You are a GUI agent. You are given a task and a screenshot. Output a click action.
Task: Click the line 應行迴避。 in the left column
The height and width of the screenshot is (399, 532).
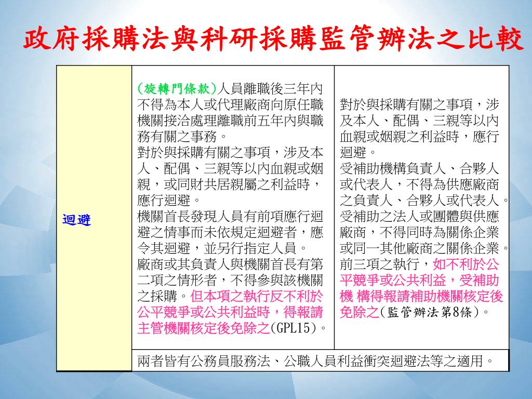point(169,201)
